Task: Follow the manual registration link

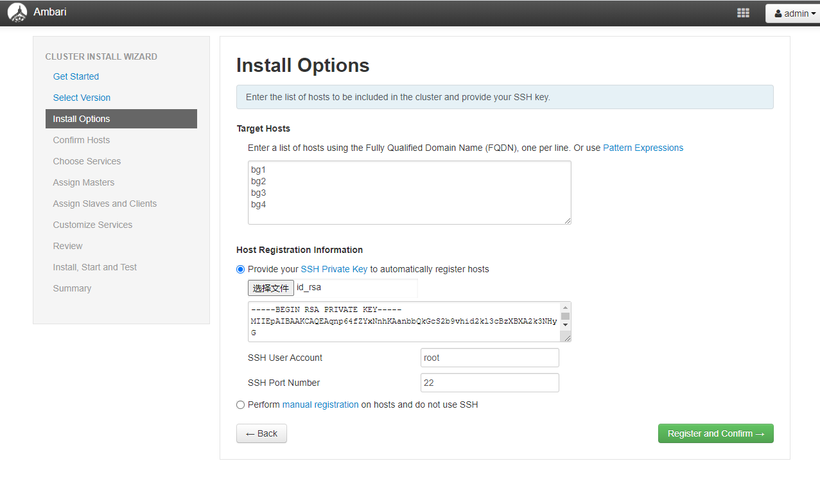Action: point(320,404)
